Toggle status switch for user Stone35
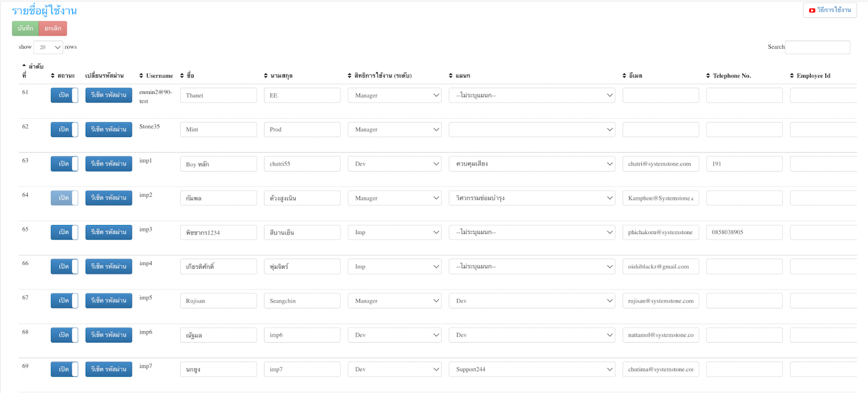Image resolution: width=868 pixels, height=393 pixels. [65, 130]
